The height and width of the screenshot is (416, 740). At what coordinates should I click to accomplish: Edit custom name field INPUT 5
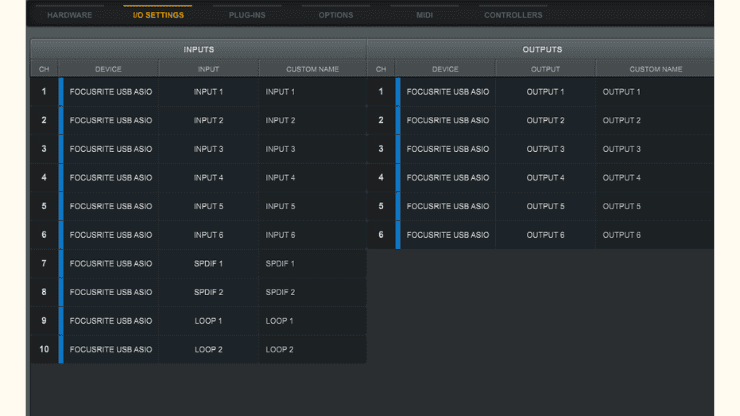[x=313, y=206]
